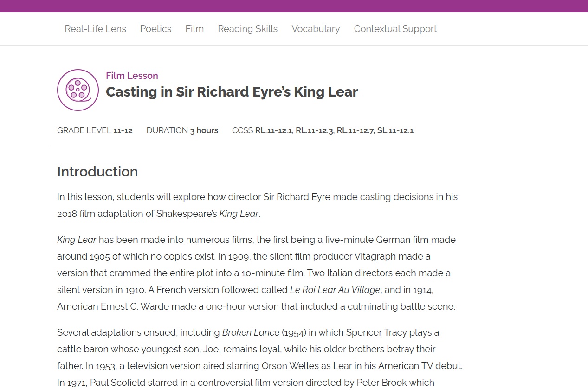Click the italic Le Roi Lear Au Village title
Screen dimensions: 588x390
coord(335,290)
